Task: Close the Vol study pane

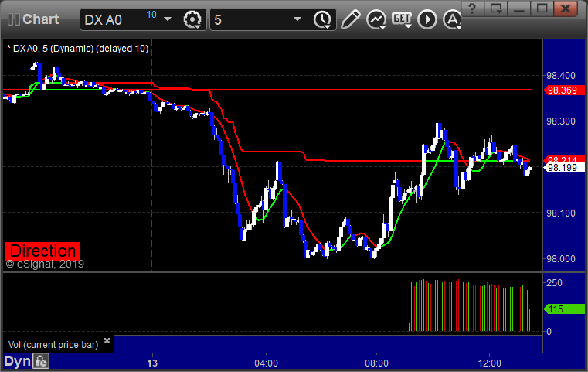Action: 107,340
